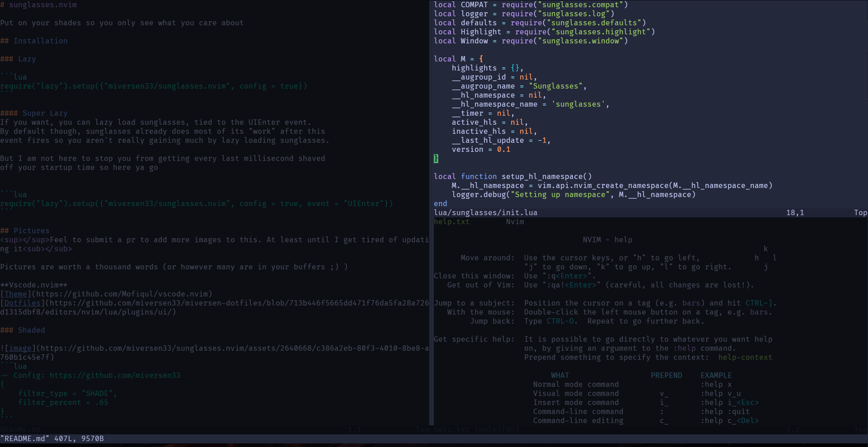Click the lazy setup line ending 'config = true})'
Viewport: 868px width, 447px height.
pos(154,86)
